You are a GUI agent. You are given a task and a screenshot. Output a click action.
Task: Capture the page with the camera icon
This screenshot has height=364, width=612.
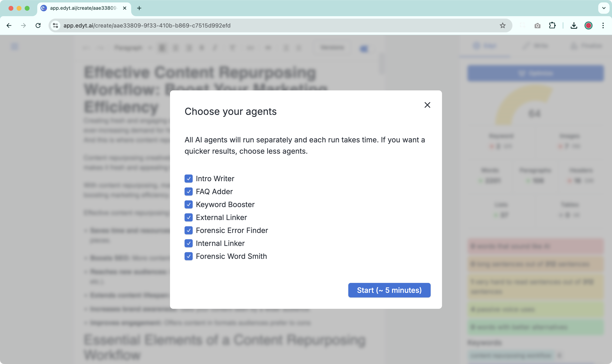point(537,25)
